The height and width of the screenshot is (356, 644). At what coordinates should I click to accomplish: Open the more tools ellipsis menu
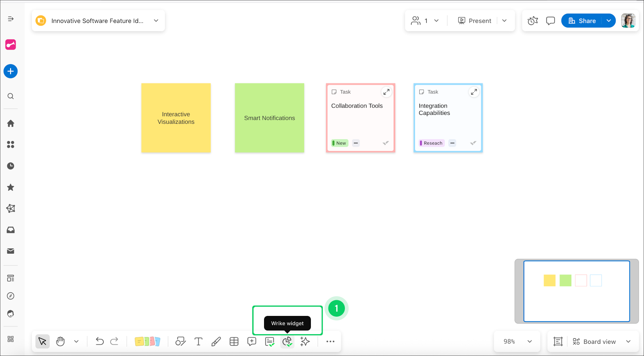coord(330,341)
